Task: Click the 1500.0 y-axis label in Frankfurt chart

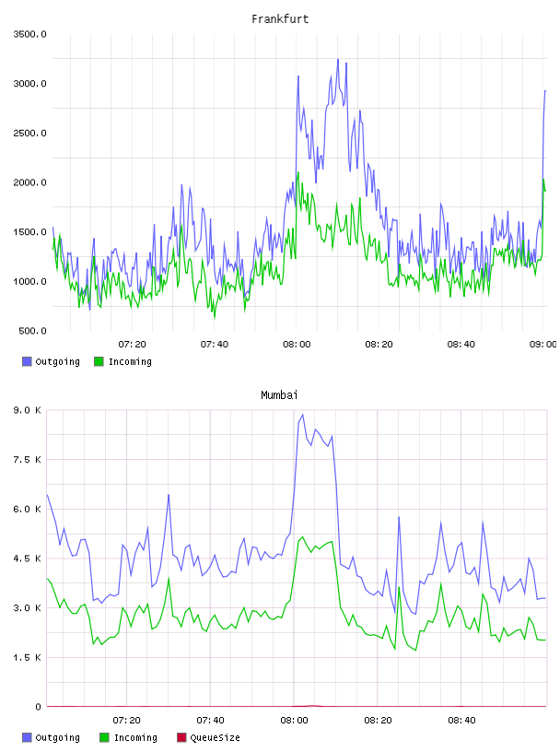Action: pos(29,231)
